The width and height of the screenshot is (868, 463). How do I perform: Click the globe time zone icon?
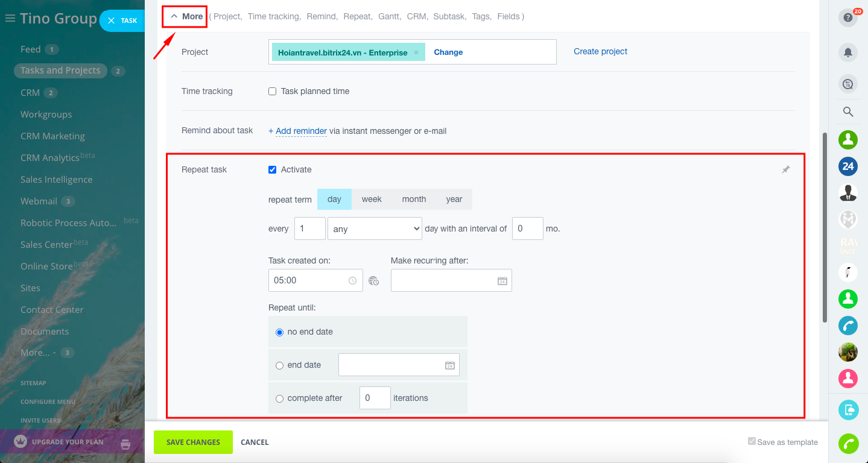pyautogui.click(x=374, y=280)
